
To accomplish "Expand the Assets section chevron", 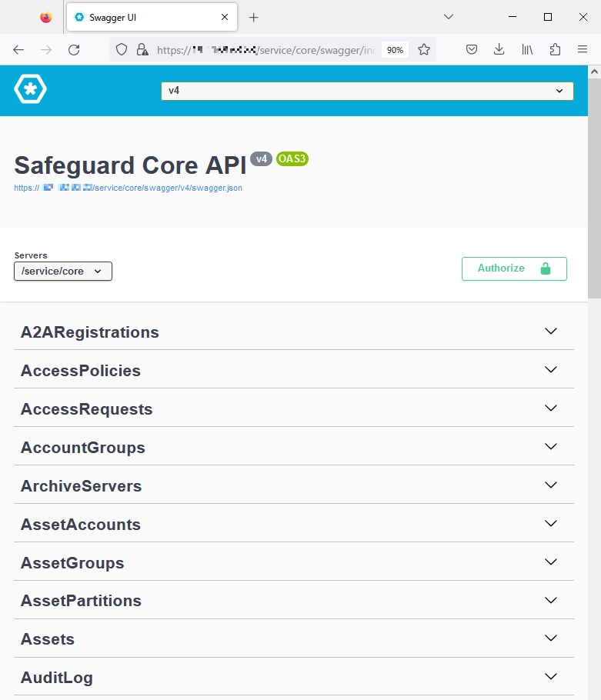I will click(551, 638).
